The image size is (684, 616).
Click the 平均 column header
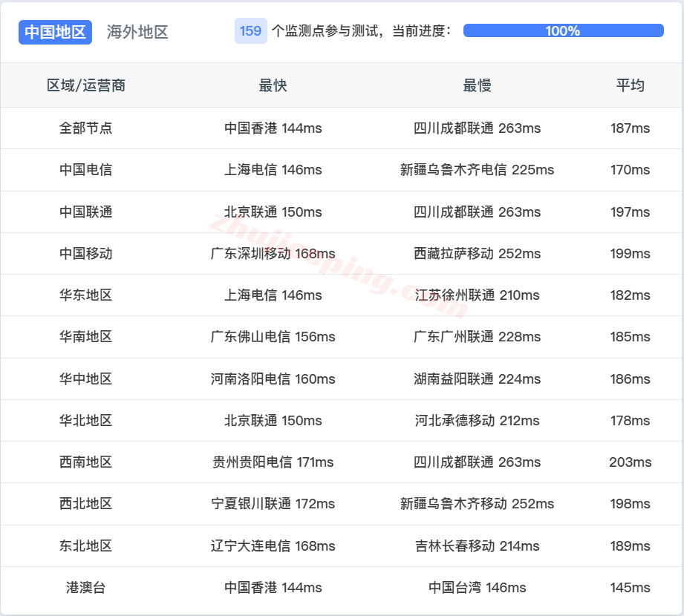(630, 85)
